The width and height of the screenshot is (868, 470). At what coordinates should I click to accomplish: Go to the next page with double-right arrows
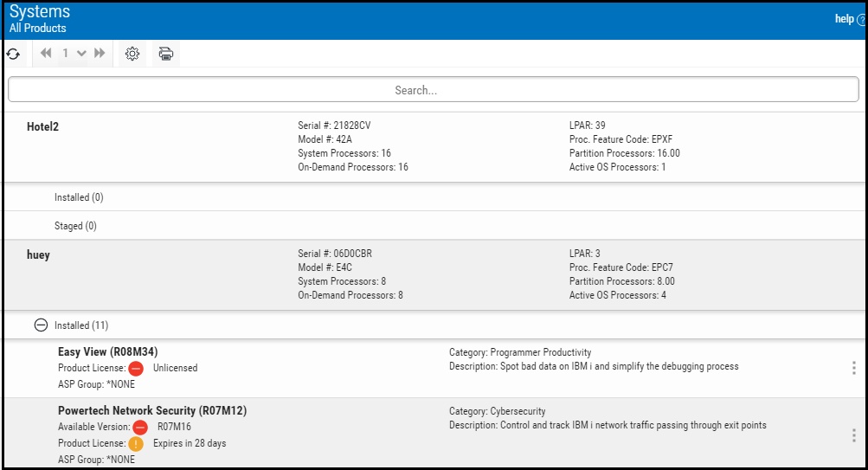(x=100, y=54)
